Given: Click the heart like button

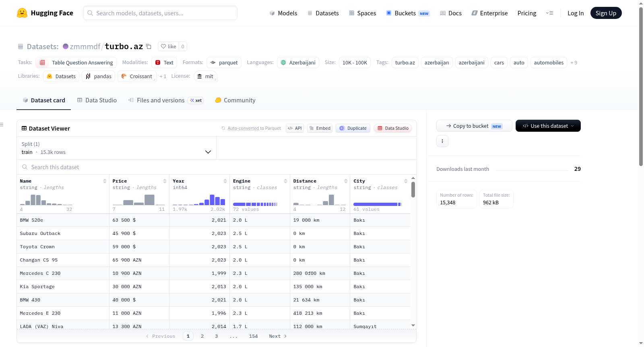Looking at the screenshot, I should [168, 46].
